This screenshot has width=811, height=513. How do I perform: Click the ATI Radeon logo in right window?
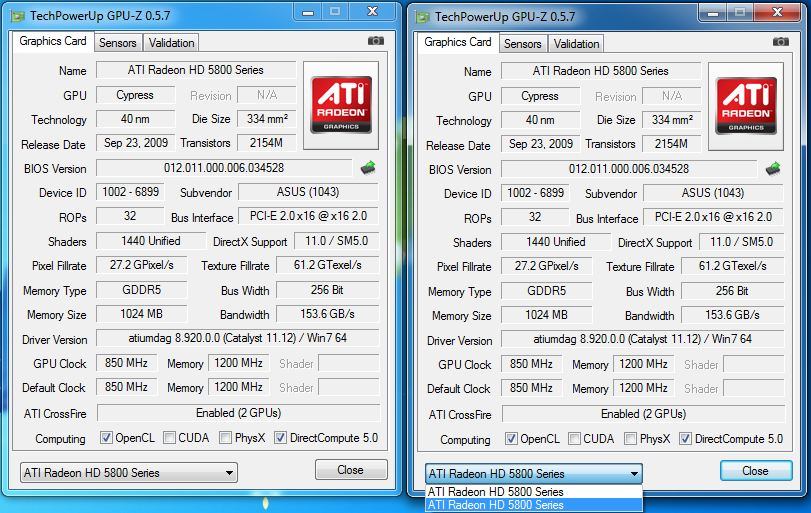tap(746, 106)
